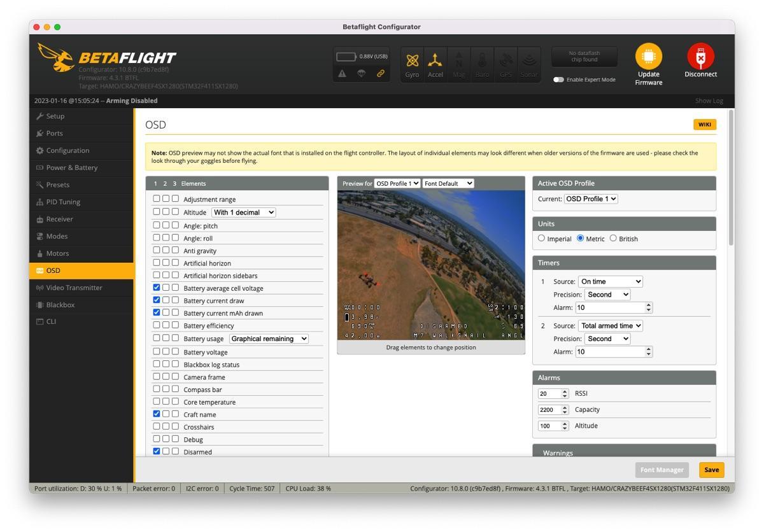Open Battery usage Graphical remaining dropdown

click(269, 339)
